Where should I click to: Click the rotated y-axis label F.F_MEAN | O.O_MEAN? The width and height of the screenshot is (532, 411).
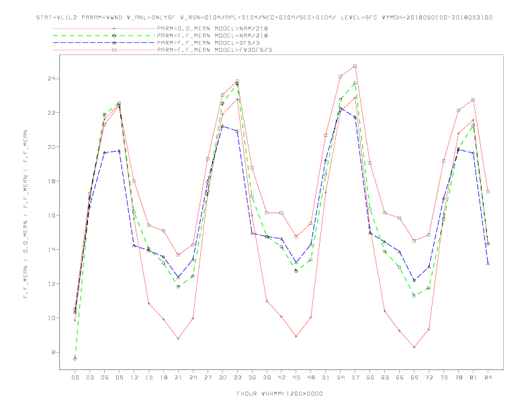(x=26, y=214)
